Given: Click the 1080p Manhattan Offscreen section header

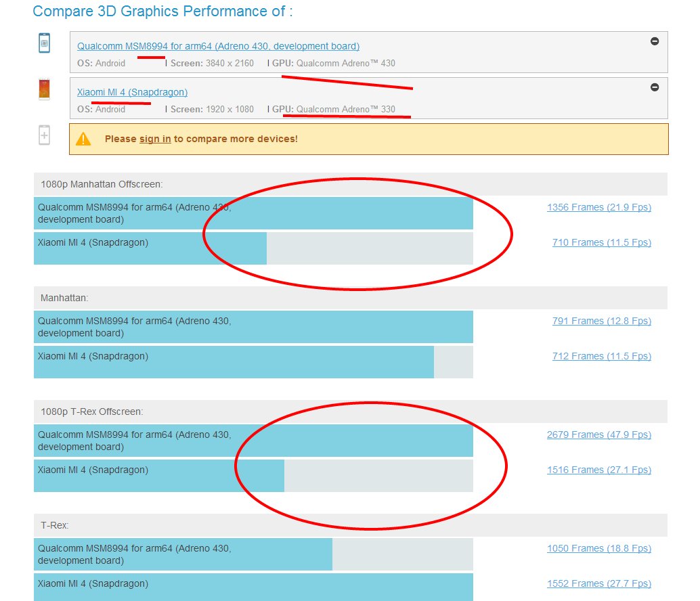Looking at the screenshot, I should click(x=102, y=184).
